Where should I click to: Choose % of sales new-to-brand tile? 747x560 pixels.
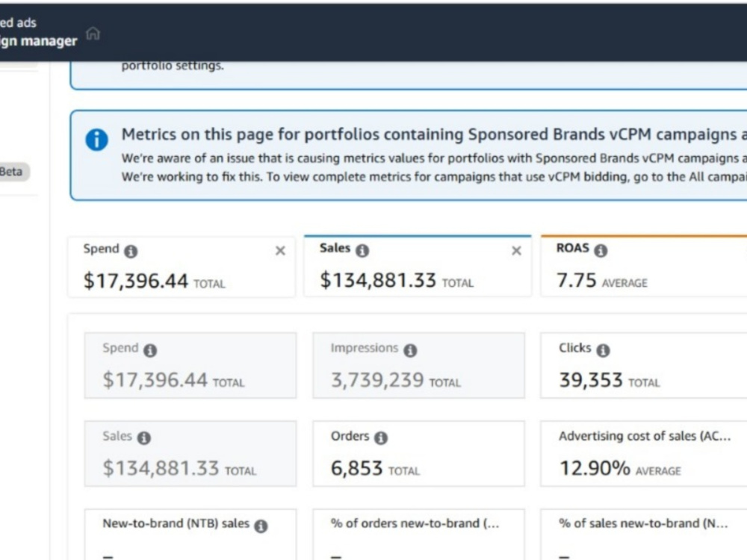(x=644, y=535)
